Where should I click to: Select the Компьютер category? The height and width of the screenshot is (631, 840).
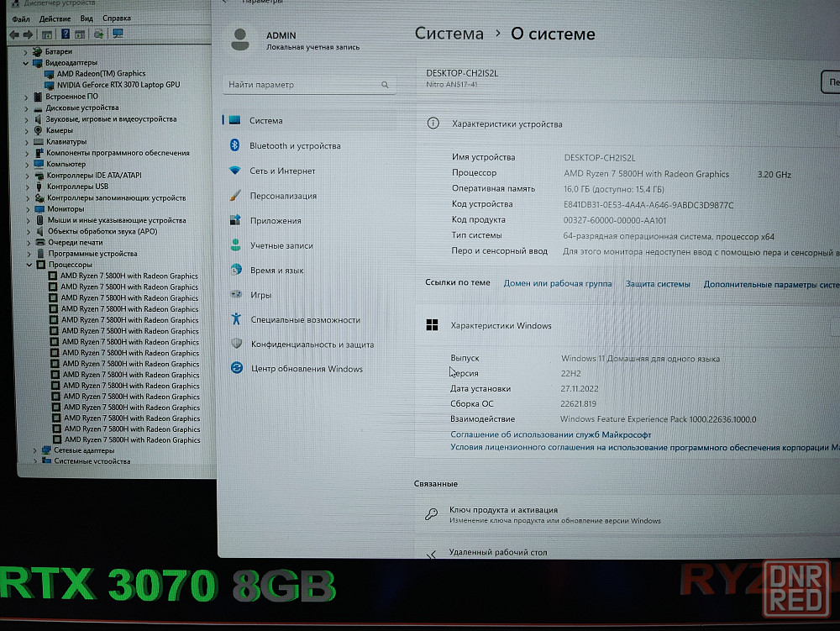point(66,164)
